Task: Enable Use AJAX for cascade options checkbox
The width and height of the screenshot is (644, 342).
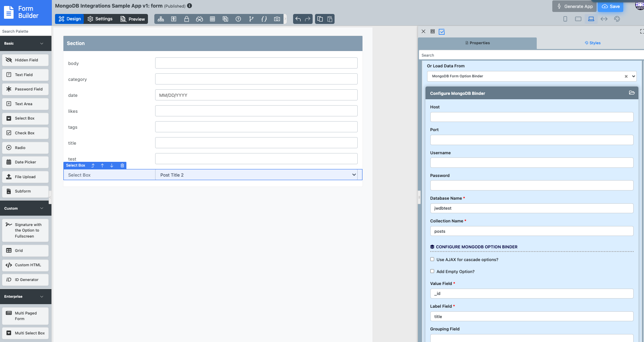Action: click(x=432, y=259)
